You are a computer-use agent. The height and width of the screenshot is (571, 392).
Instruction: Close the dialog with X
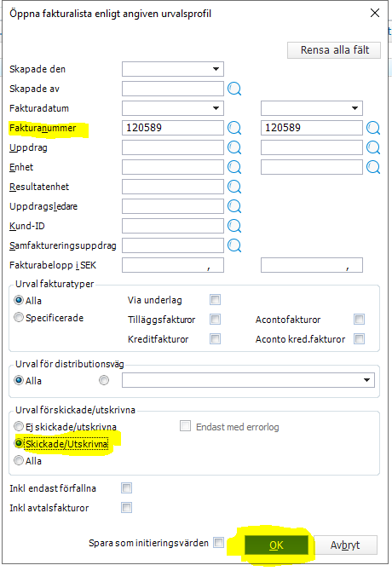[x=375, y=14]
